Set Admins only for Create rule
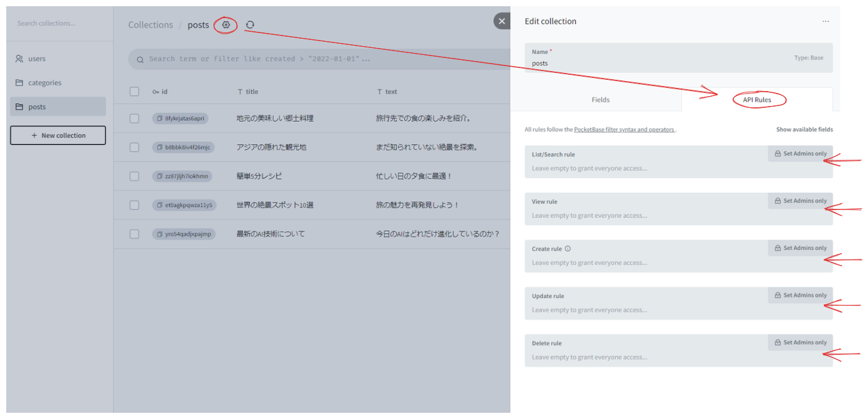 (x=801, y=248)
